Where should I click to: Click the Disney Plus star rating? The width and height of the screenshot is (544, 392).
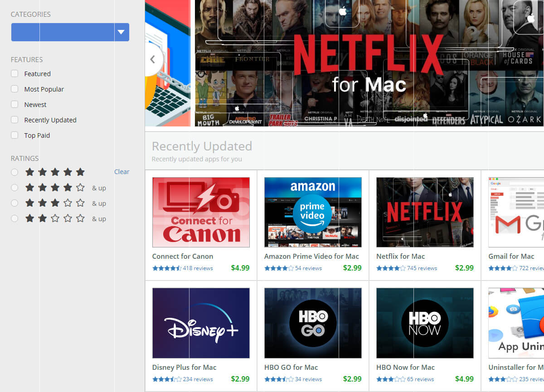click(167, 379)
